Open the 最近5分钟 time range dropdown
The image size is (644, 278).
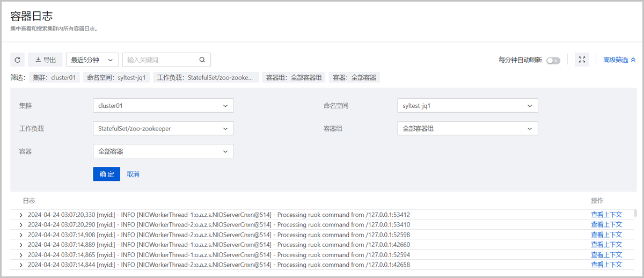pyautogui.click(x=92, y=60)
